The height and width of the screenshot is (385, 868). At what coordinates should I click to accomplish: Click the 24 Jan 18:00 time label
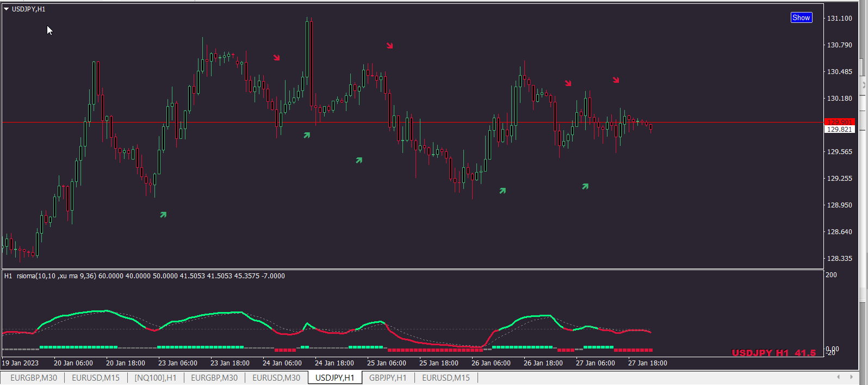click(334, 363)
